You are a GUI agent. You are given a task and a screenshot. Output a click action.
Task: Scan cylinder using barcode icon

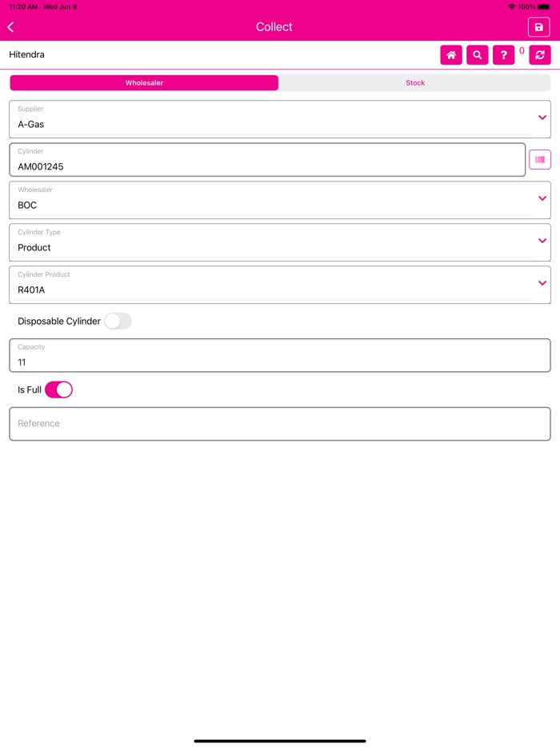click(x=540, y=160)
